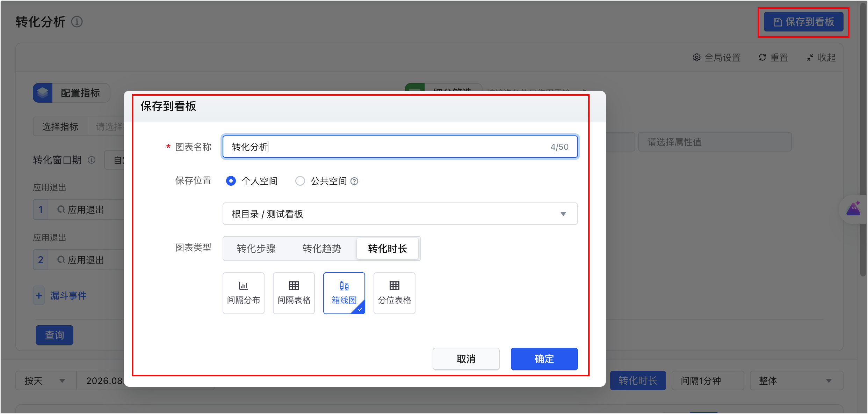Select 分位表格 chart type
Image resolution: width=868 pixels, height=414 pixels.
[x=395, y=293]
